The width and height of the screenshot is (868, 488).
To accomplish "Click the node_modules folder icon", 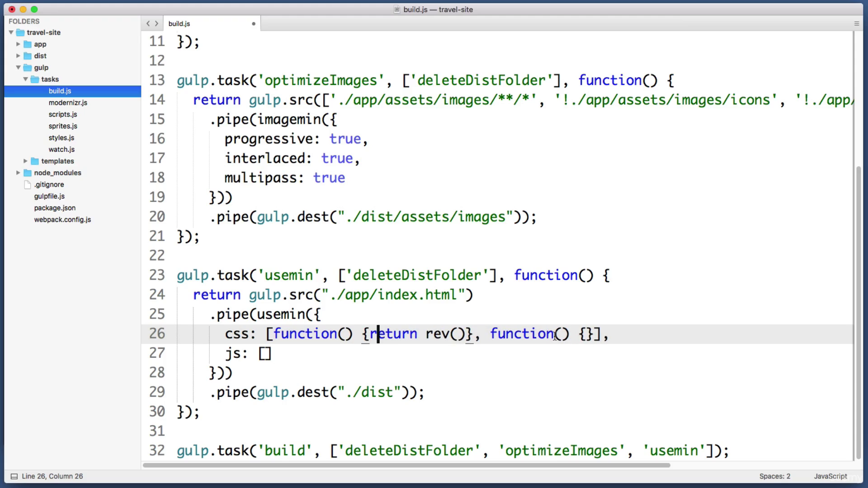I will 28,173.
